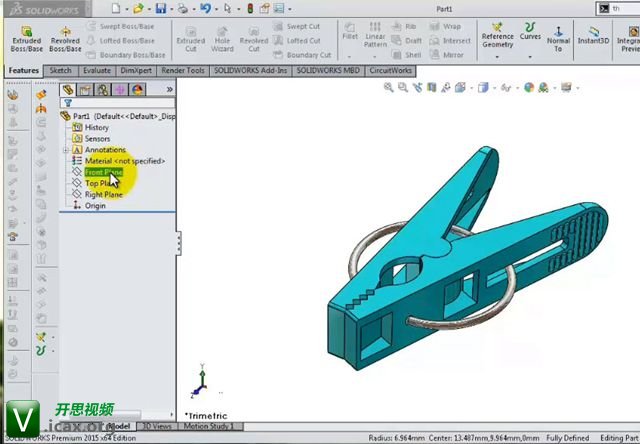Viewport: 640px width, 444px height.
Task: Click the filter icon in the tree search box
Action: [x=68, y=103]
